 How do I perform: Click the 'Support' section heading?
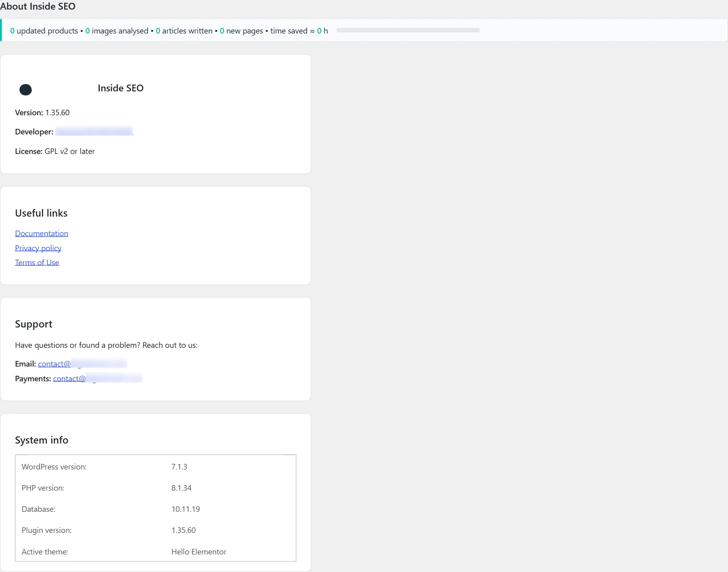34,324
